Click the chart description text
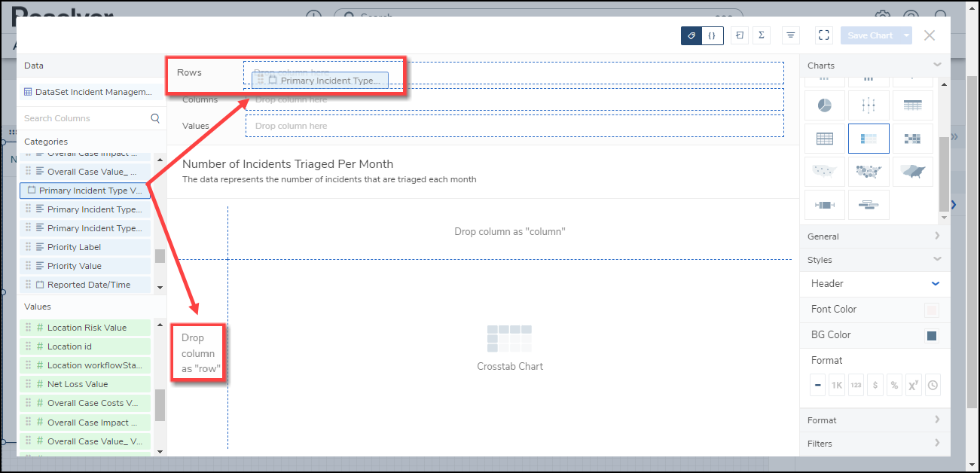The height and width of the screenshot is (473, 980). [x=329, y=179]
